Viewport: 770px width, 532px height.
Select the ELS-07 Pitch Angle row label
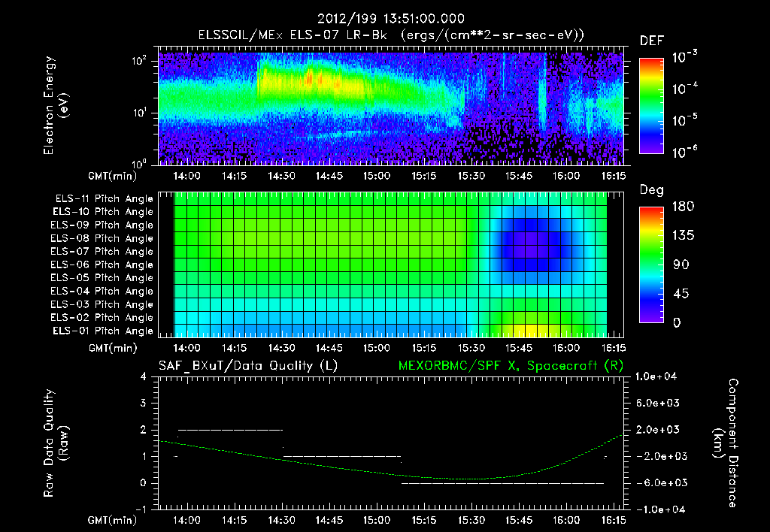[x=102, y=252]
